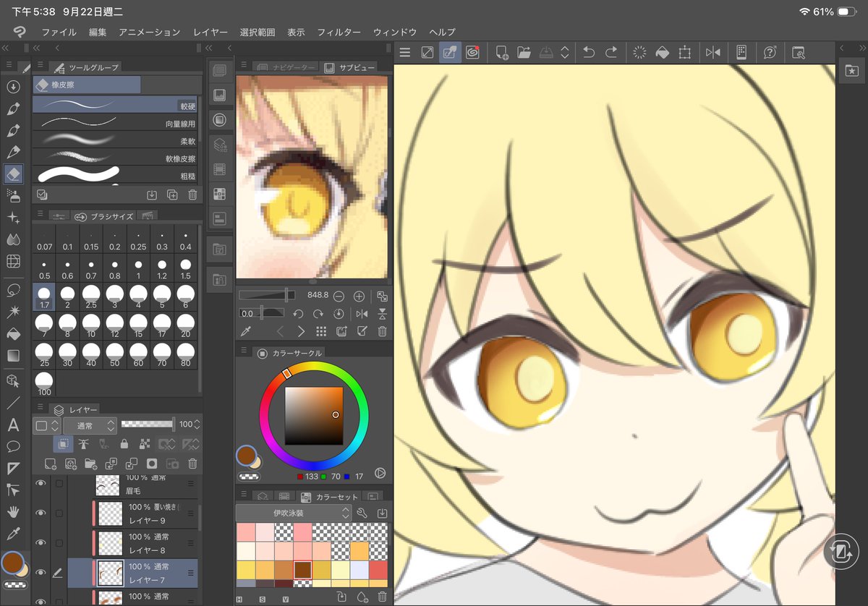
Task: Select the 粗糙 eraser sub tool
Action: coord(115,174)
